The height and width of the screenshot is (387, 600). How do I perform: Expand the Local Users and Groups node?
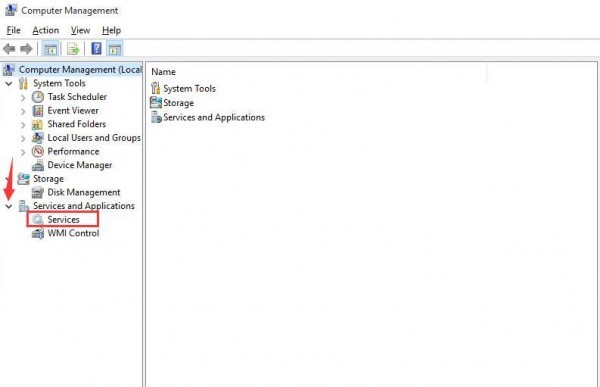click(23, 139)
